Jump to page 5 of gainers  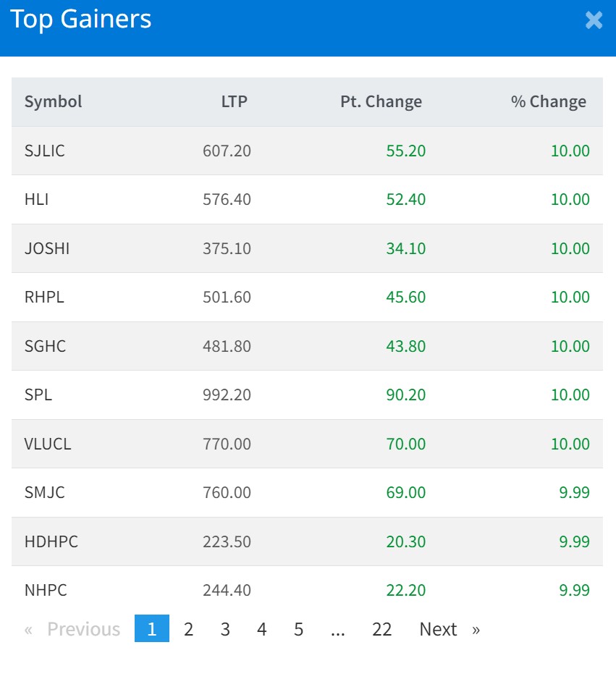coord(298,629)
